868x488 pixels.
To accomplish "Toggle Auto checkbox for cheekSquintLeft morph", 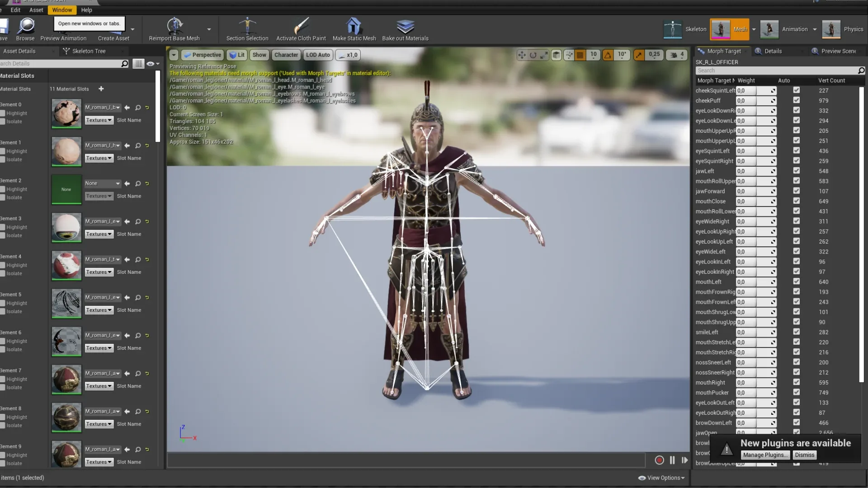I will (797, 90).
